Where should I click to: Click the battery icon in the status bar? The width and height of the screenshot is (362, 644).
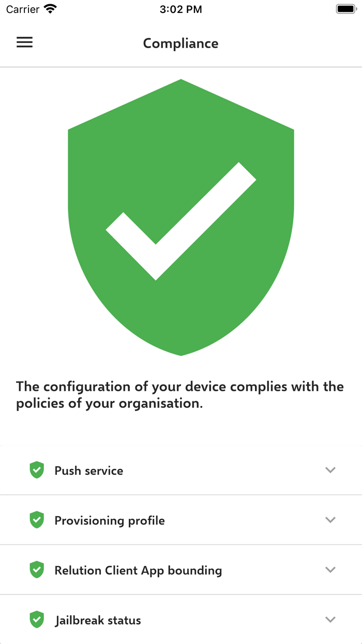pos(345,8)
